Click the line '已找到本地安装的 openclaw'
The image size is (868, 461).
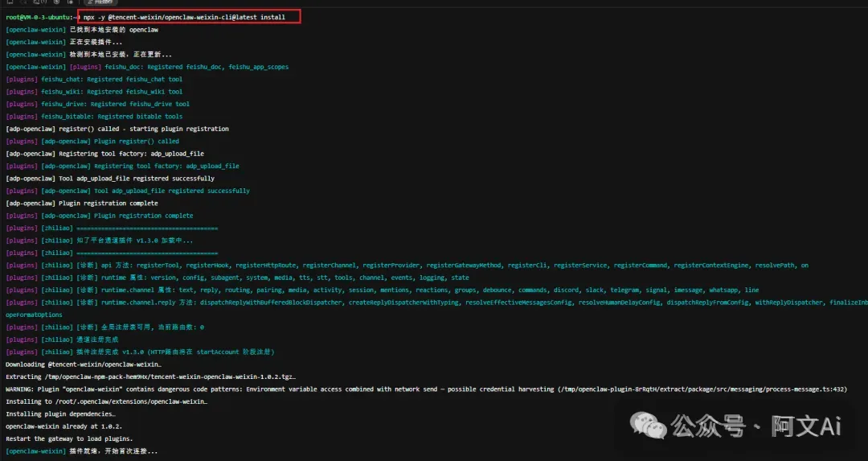[82, 30]
